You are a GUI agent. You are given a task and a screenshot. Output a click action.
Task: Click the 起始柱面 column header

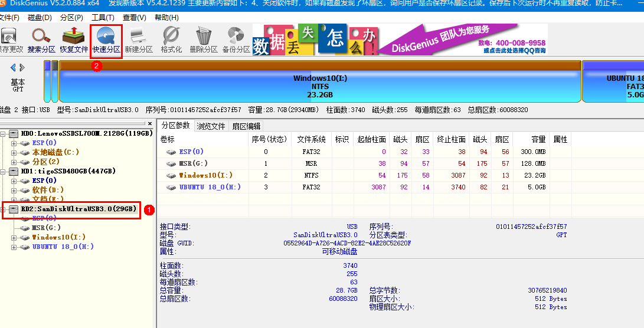point(371,139)
